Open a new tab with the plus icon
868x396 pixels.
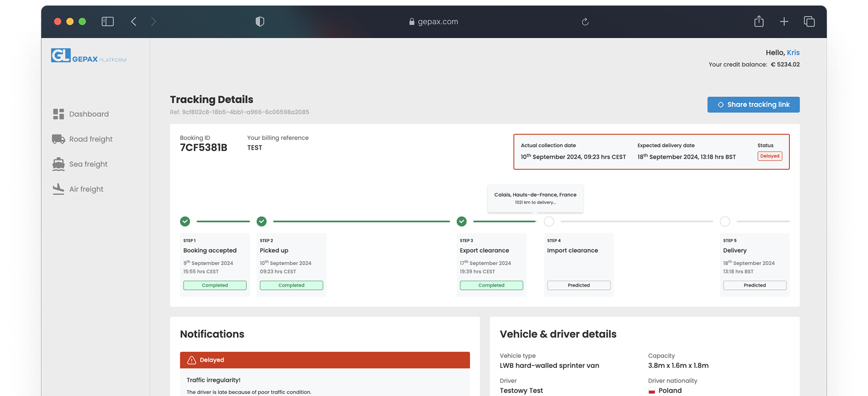click(x=784, y=22)
